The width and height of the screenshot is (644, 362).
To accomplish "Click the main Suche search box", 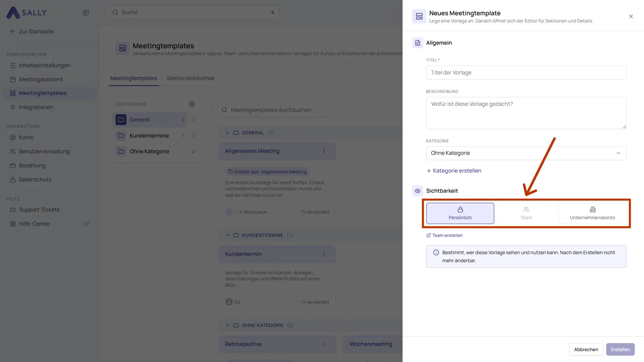I will pyautogui.click(x=192, y=12).
